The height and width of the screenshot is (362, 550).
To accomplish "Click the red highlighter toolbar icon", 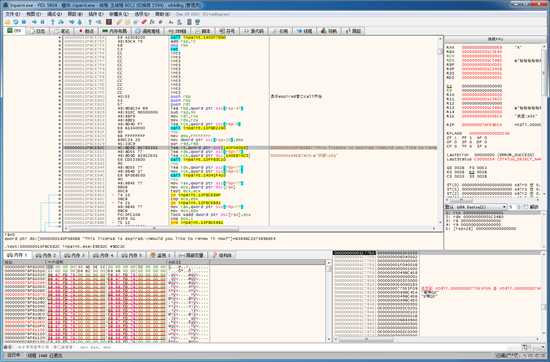I will click(x=144, y=22).
